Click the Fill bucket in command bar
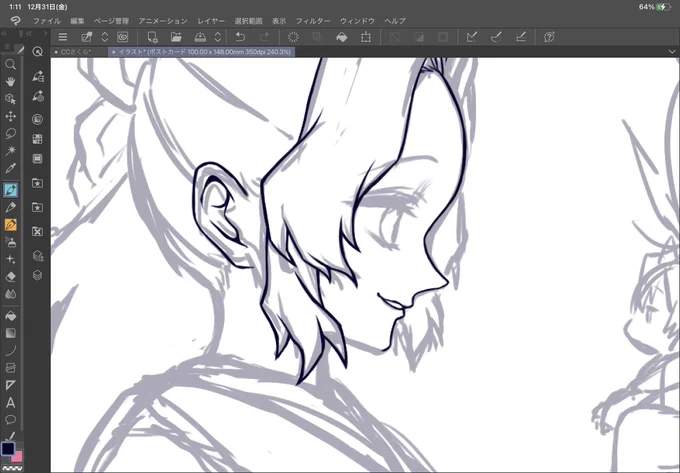680x473 pixels. click(342, 37)
